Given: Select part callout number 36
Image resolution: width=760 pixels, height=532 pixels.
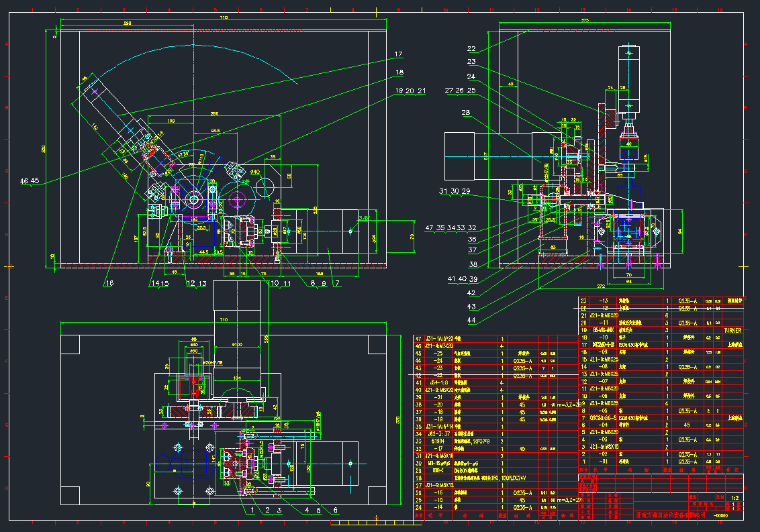Looking at the screenshot, I should (x=472, y=239).
